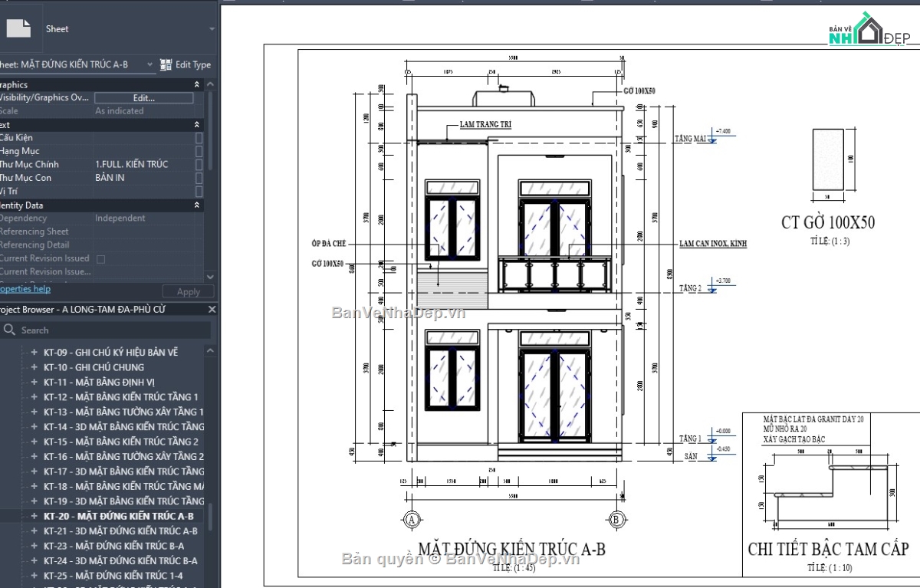Open the Properties help link
920x588 pixels.
(x=24, y=289)
